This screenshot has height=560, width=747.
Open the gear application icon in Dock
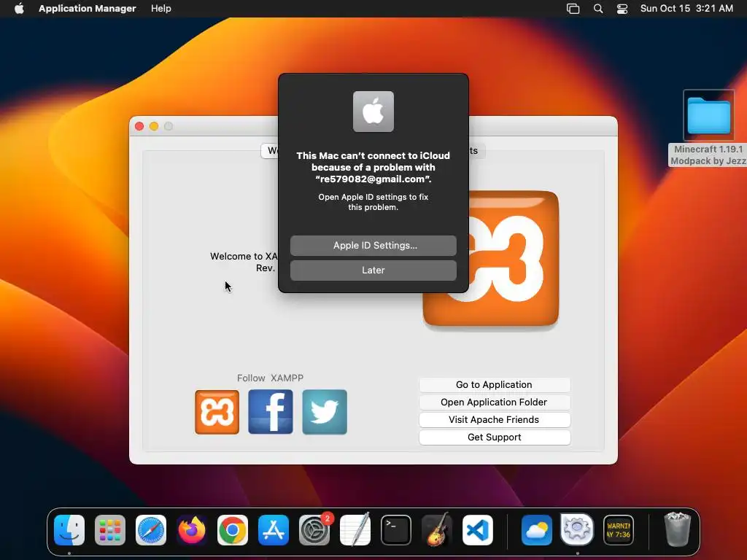tap(578, 530)
